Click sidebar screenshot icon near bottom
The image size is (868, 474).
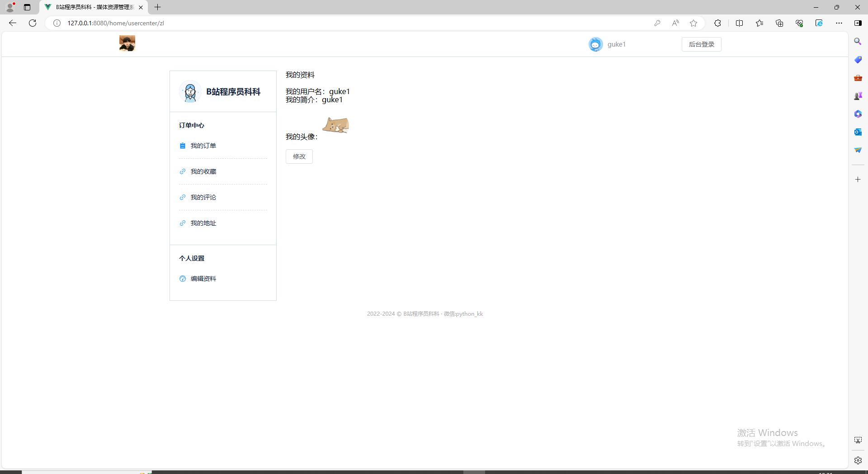coord(858,440)
